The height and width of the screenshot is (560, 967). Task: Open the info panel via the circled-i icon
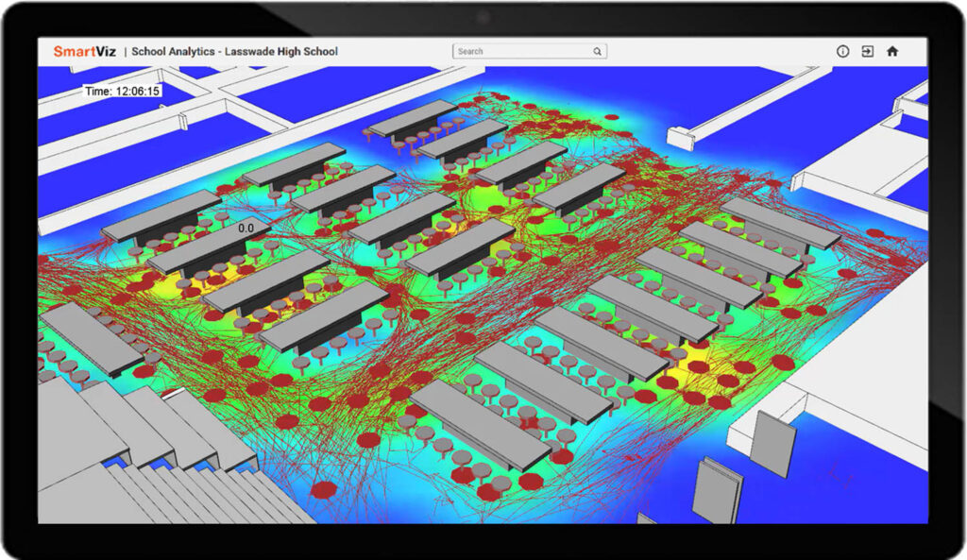(842, 51)
